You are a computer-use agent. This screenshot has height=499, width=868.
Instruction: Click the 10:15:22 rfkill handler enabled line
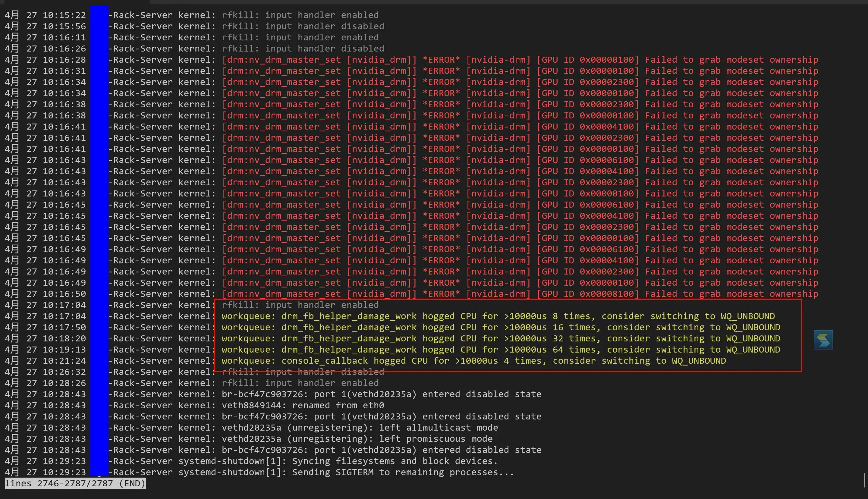(x=300, y=15)
